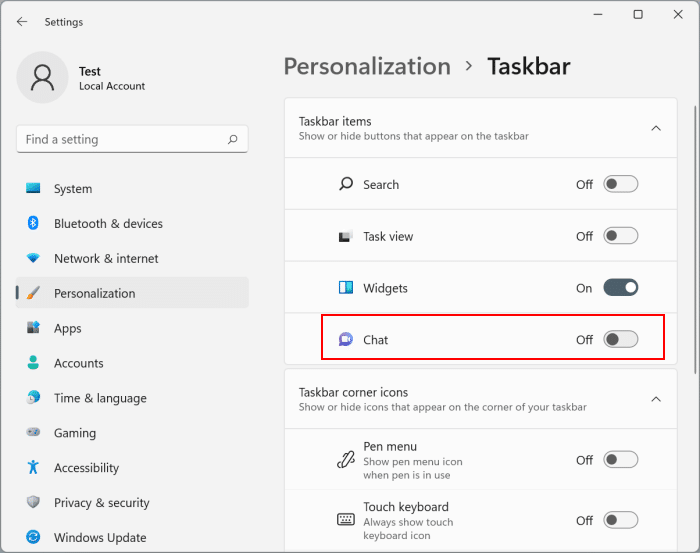Collapse the Taskbar items section chevron
This screenshot has width=700, height=553.
click(656, 129)
